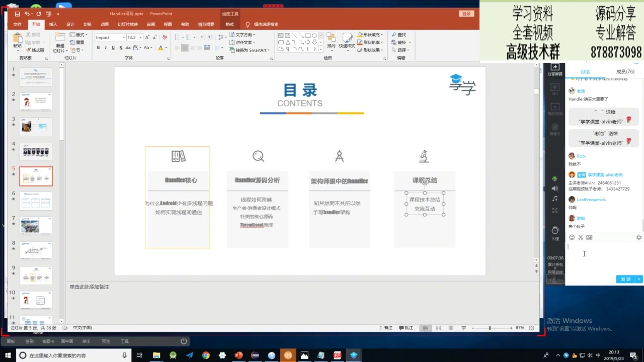Insert a new slide (新建幻灯片)

[x=59, y=43]
